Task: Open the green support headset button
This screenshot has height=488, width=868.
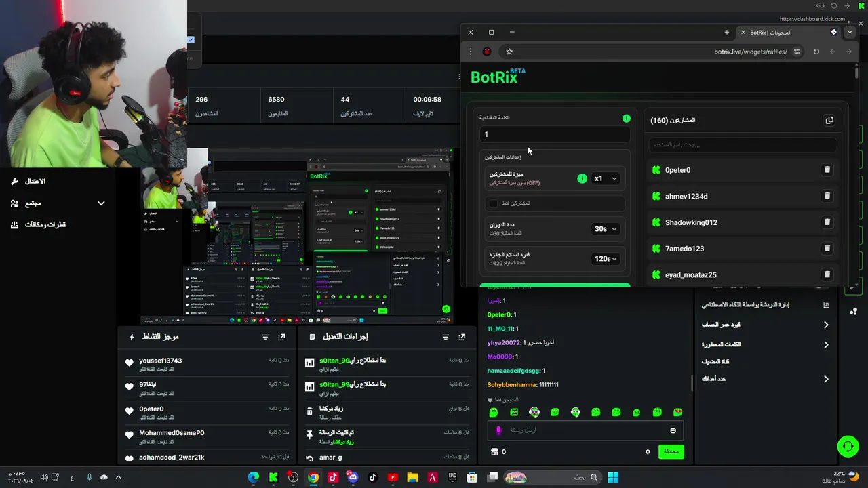Action: (847, 446)
